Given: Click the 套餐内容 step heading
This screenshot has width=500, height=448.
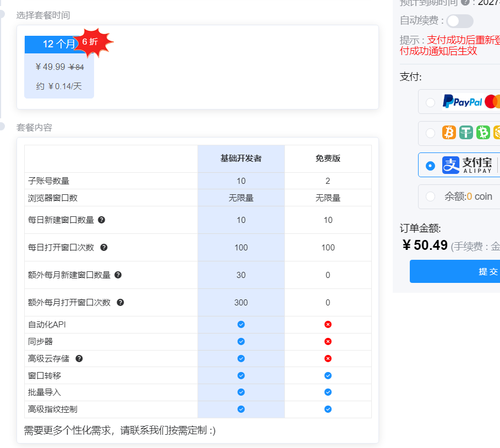Looking at the screenshot, I should (x=34, y=128).
